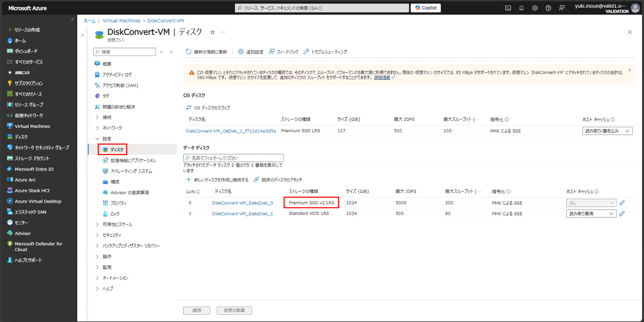
Task: Open host cache dropdown for DataDisk_1
Action: pyautogui.click(x=591, y=214)
